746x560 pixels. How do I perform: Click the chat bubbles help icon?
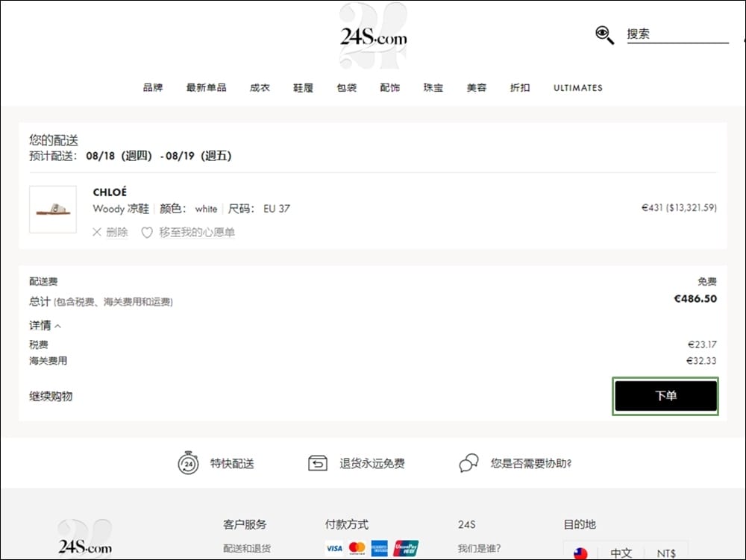pyautogui.click(x=468, y=463)
